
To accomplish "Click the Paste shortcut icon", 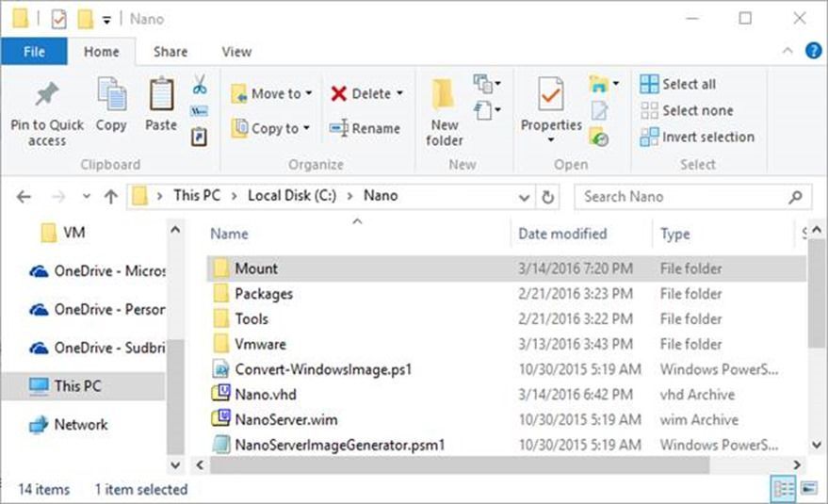I will point(199,137).
